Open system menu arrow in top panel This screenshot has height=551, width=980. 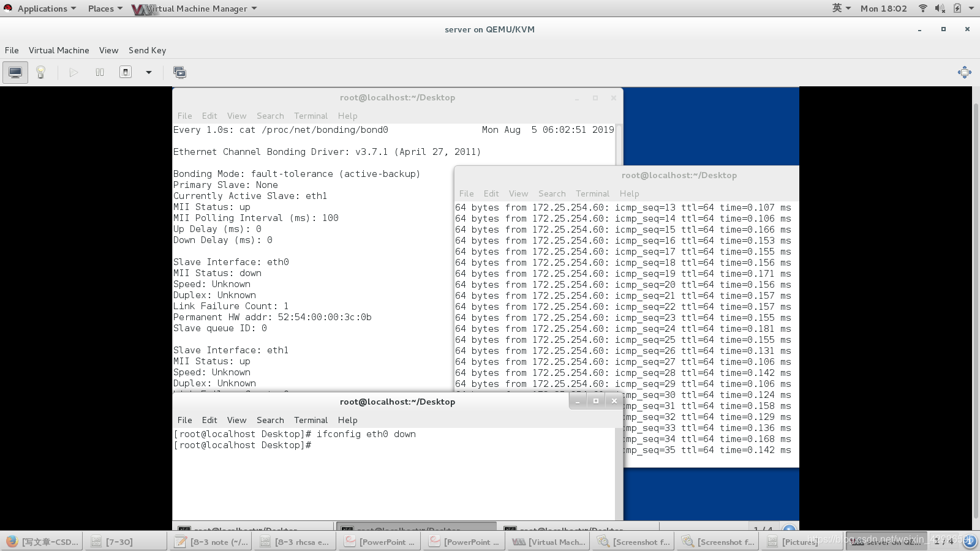pos(971,9)
